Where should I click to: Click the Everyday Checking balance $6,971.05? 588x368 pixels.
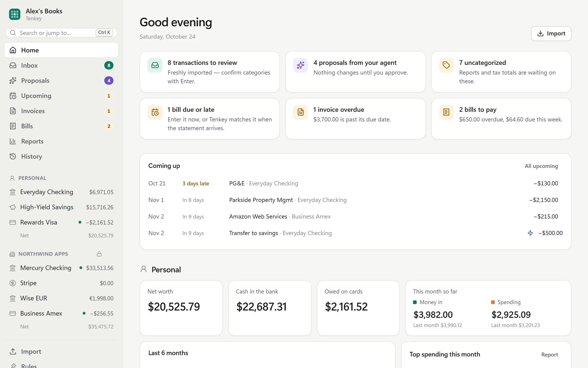101,192
